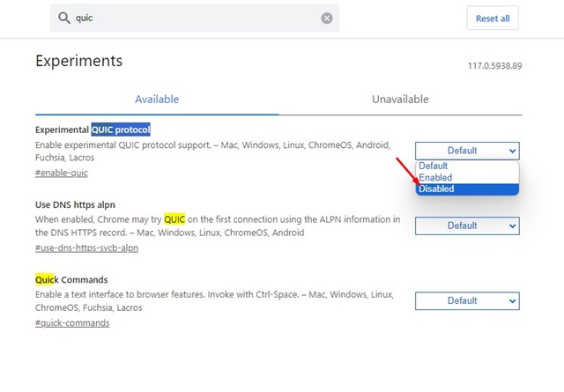Focus the search flags input field
Screen dimensions: 564x392
[x=194, y=18]
